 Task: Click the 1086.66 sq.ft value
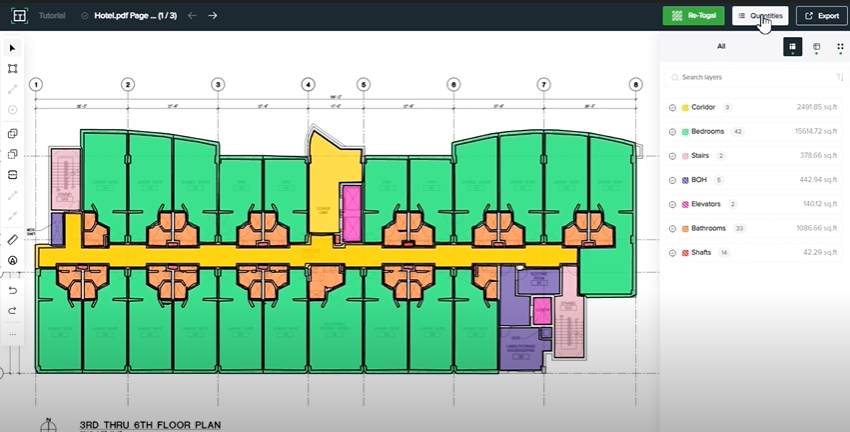pyautogui.click(x=817, y=228)
